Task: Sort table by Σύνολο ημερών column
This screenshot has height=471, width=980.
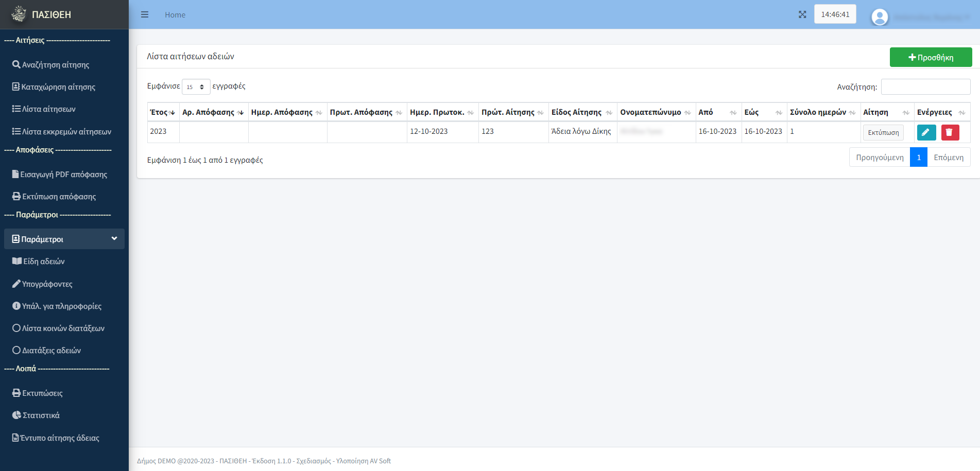Action: click(823, 112)
